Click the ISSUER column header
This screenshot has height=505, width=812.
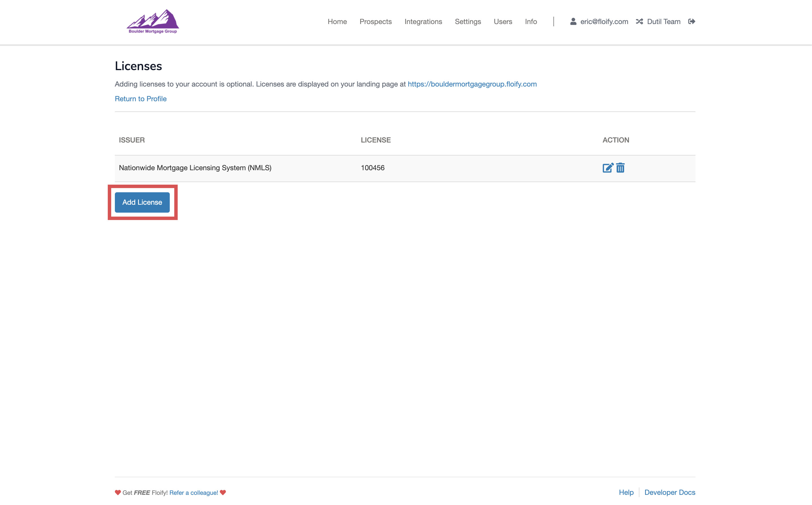click(x=132, y=140)
